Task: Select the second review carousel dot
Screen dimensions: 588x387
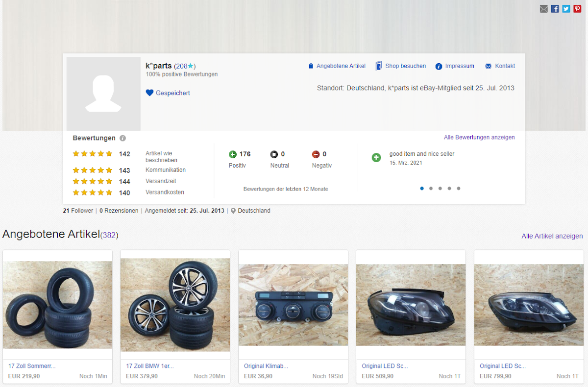Action: [x=431, y=188]
